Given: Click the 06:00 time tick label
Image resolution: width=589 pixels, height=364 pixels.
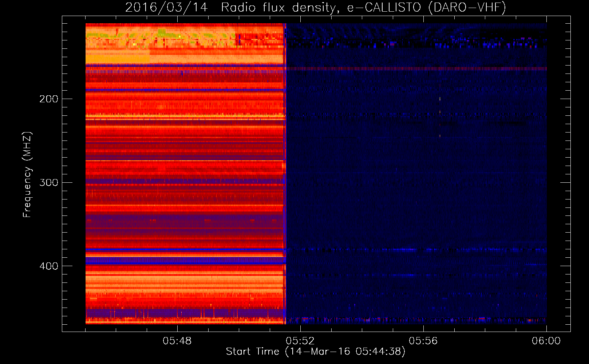Looking at the screenshot, I should [546, 341].
